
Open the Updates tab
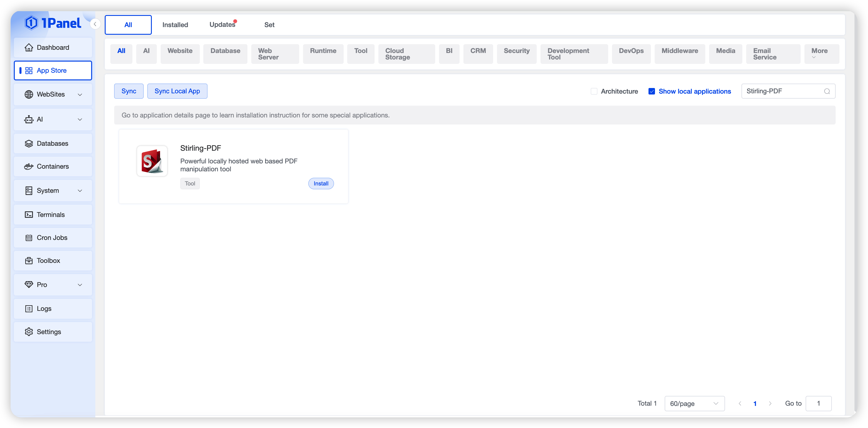pyautogui.click(x=222, y=25)
